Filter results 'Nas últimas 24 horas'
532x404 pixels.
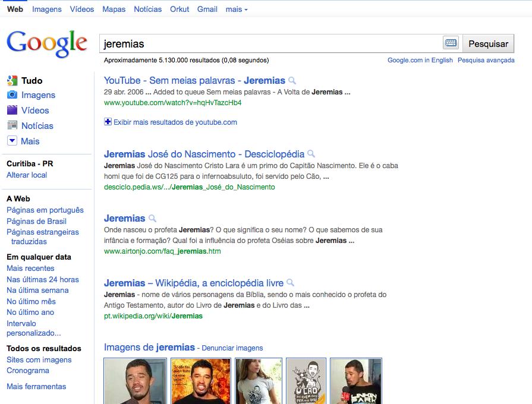pos(43,279)
